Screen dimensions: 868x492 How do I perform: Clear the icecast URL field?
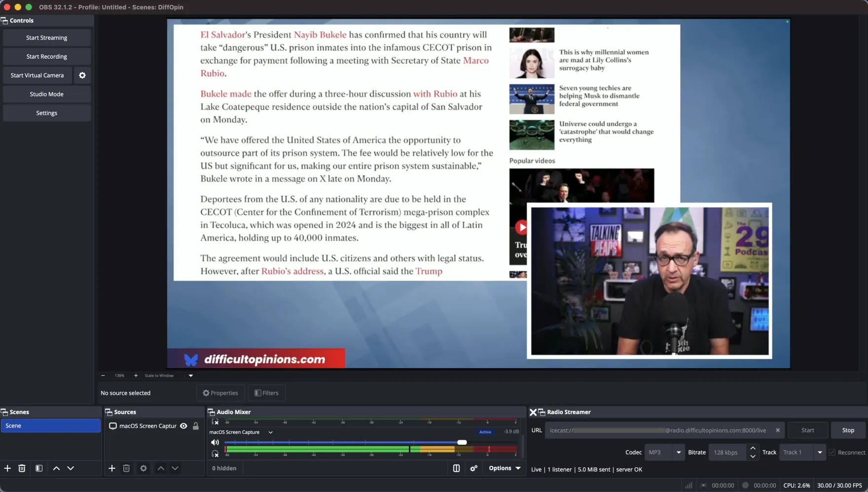click(x=778, y=430)
